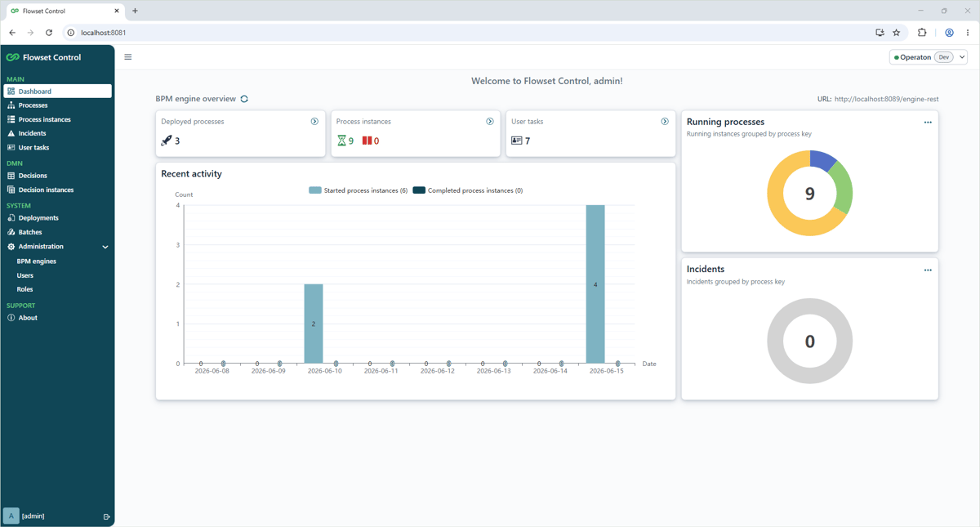Open Users administration page

click(25, 275)
